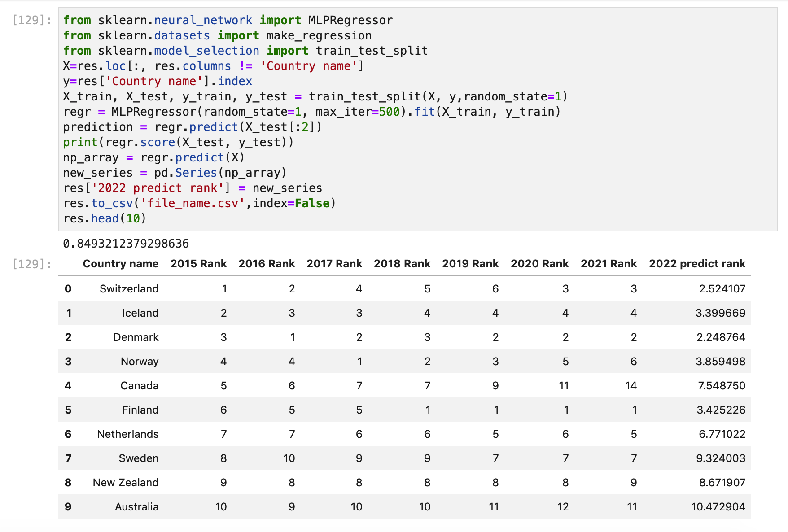788x532 pixels.
Task: Click the '2021 Rank' column header
Action: 609,264
